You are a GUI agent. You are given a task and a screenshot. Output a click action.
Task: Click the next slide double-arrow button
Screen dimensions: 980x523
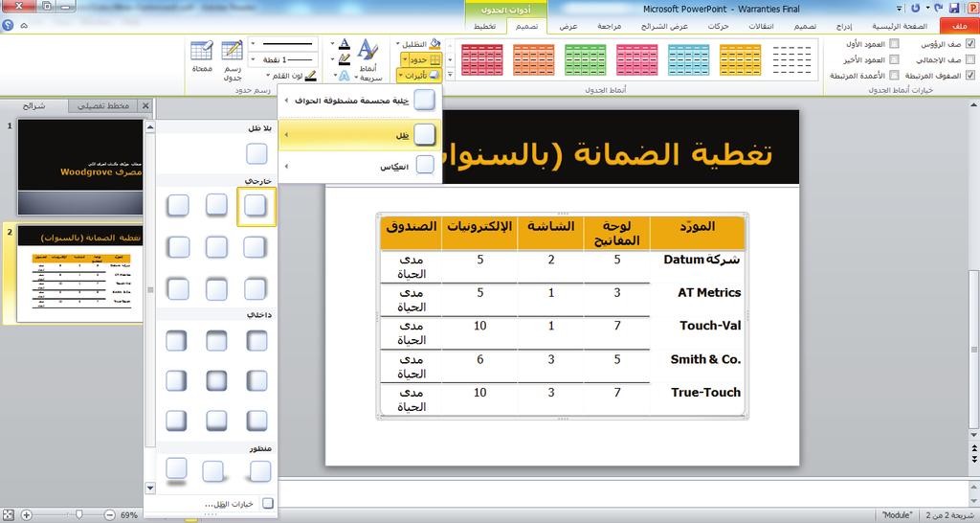974,459
